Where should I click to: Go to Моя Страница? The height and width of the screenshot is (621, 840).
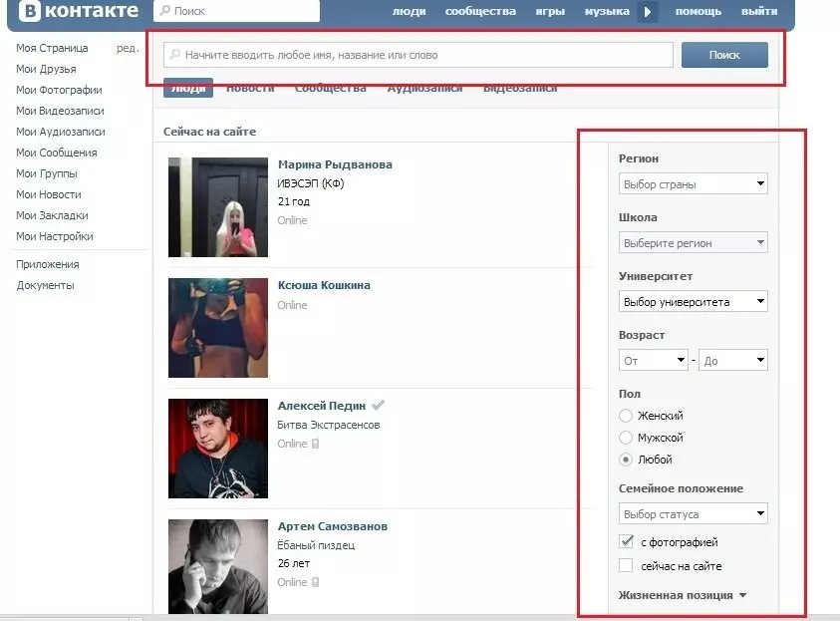click(52, 48)
